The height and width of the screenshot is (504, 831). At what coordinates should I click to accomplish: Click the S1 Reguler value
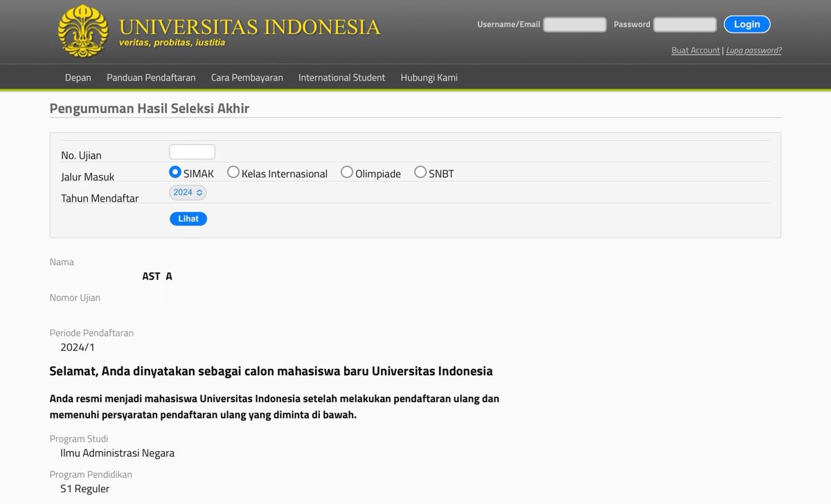84,489
